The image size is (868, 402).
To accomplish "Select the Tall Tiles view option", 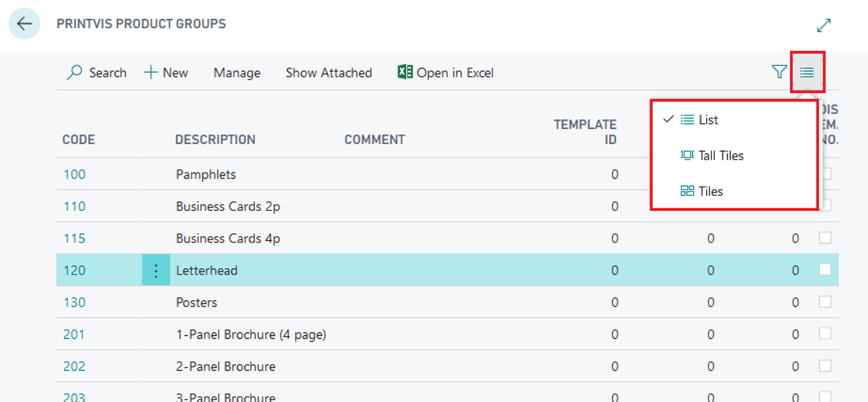I will (x=721, y=156).
